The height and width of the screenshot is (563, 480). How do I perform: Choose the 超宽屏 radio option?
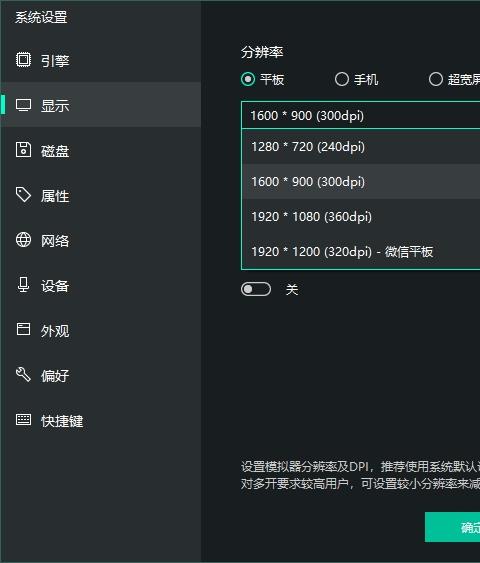tap(436, 79)
